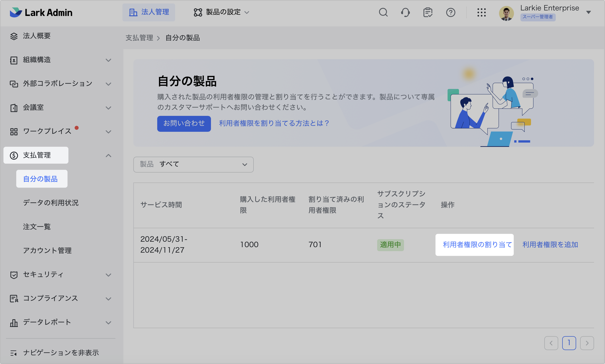Open the help question mark icon
605x364 pixels.
(x=451, y=12)
